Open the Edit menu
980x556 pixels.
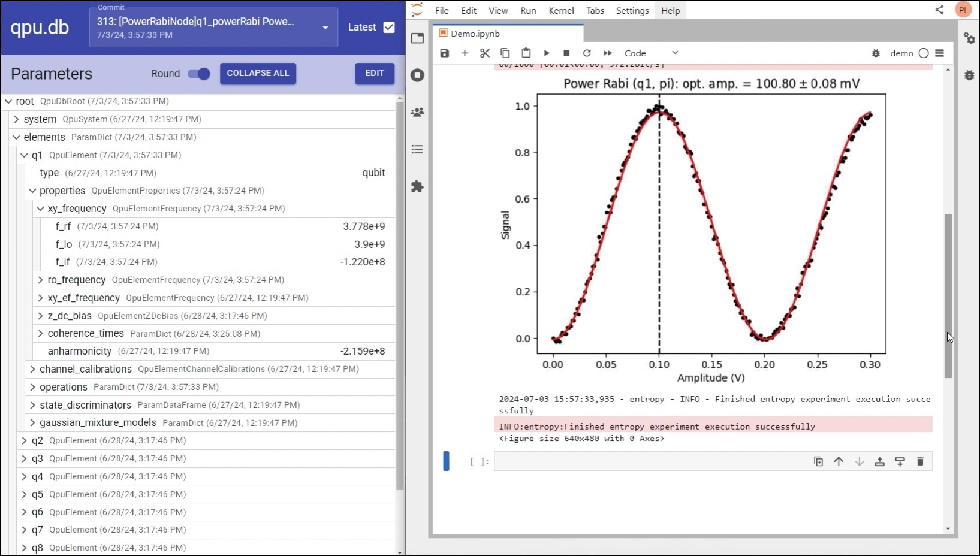[469, 10]
